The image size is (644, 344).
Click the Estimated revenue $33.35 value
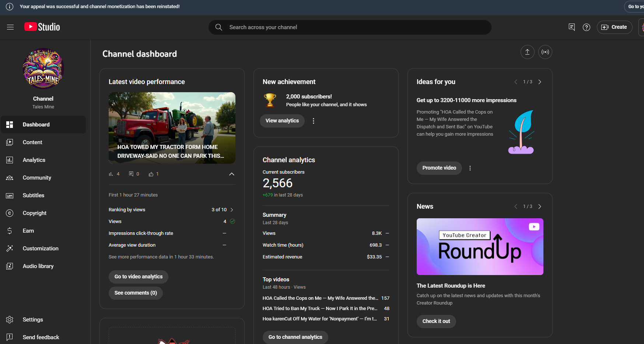374,257
